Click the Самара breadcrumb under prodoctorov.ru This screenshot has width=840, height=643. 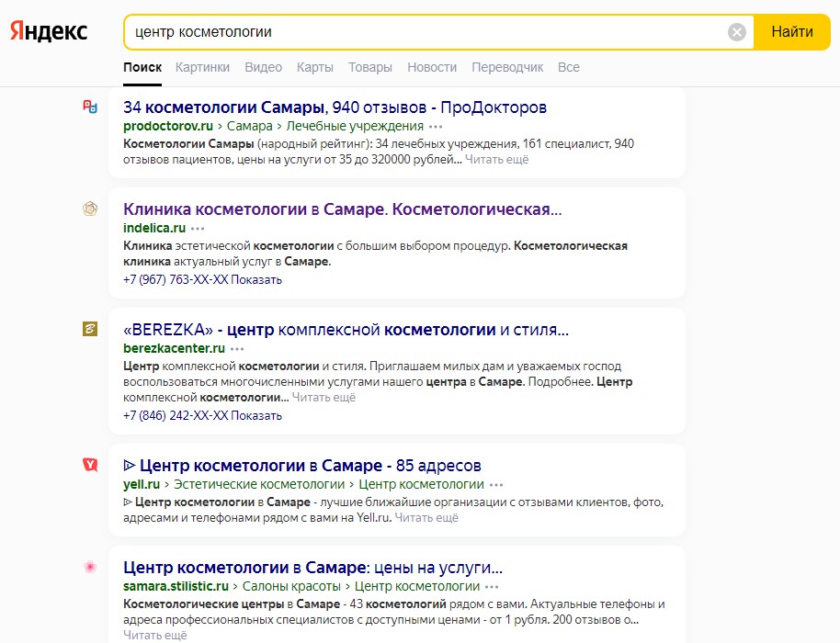(x=250, y=127)
